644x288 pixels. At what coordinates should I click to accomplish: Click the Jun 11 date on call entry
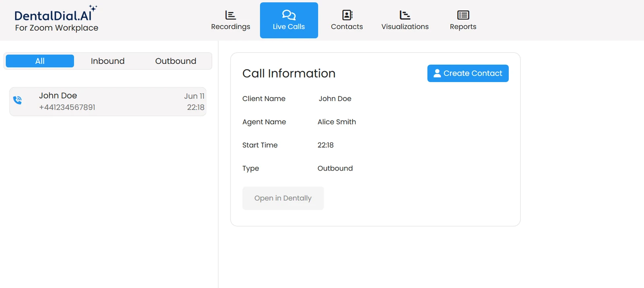[x=194, y=96]
